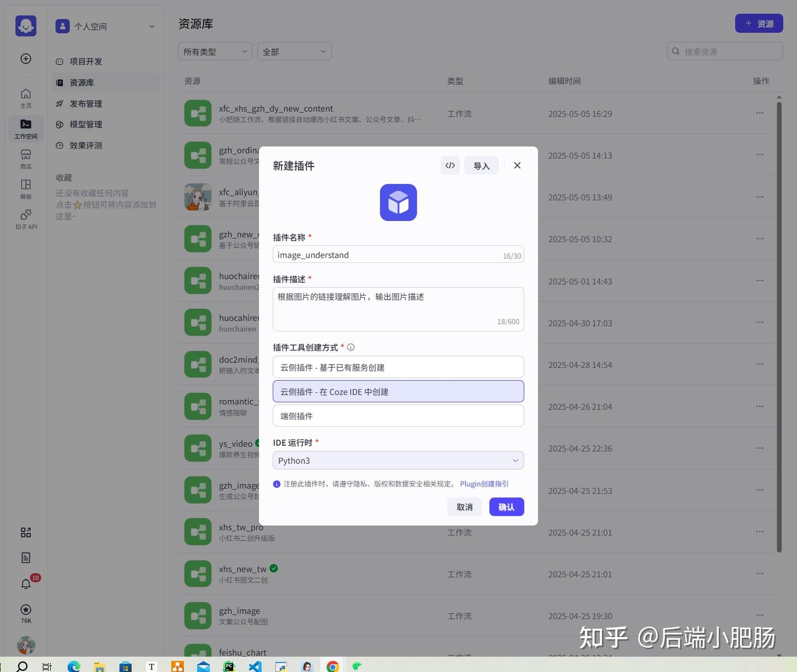The height and width of the screenshot is (672, 797).
Task: Click the plugin cube icon image
Action: [398, 203]
